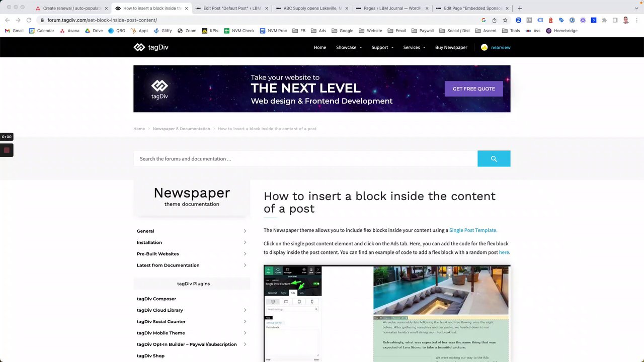644x362 pixels.
Task: Switch to the ABC Supply opens Lakeville tab
Action: tap(312, 8)
